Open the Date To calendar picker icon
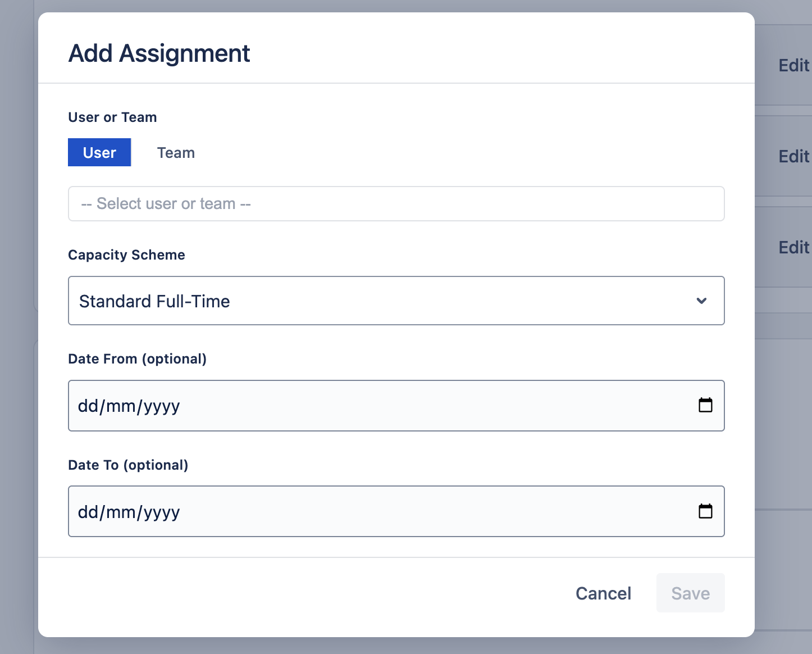The height and width of the screenshot is (654, 812). 706,511
